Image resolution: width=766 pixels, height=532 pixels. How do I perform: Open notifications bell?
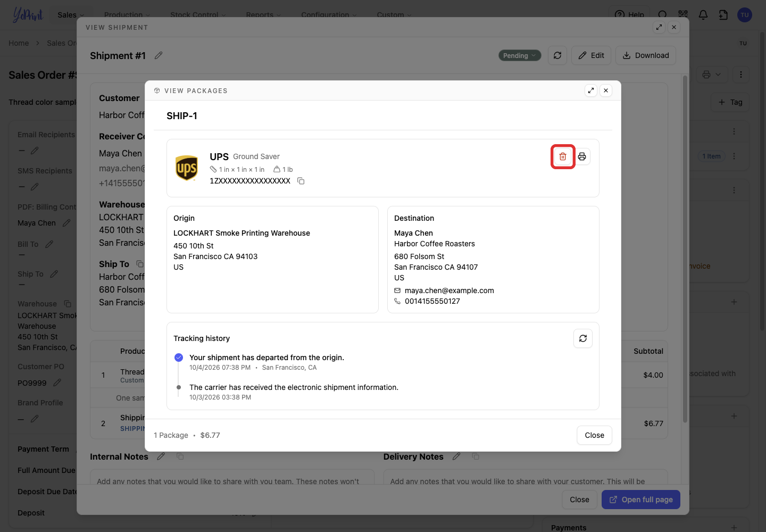703,15
